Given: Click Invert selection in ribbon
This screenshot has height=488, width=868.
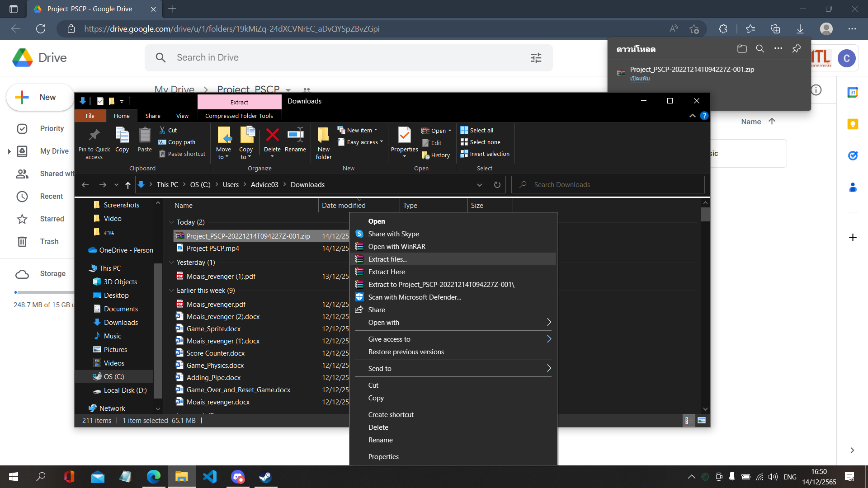Looking at the screenshot, I should [485, 154].
